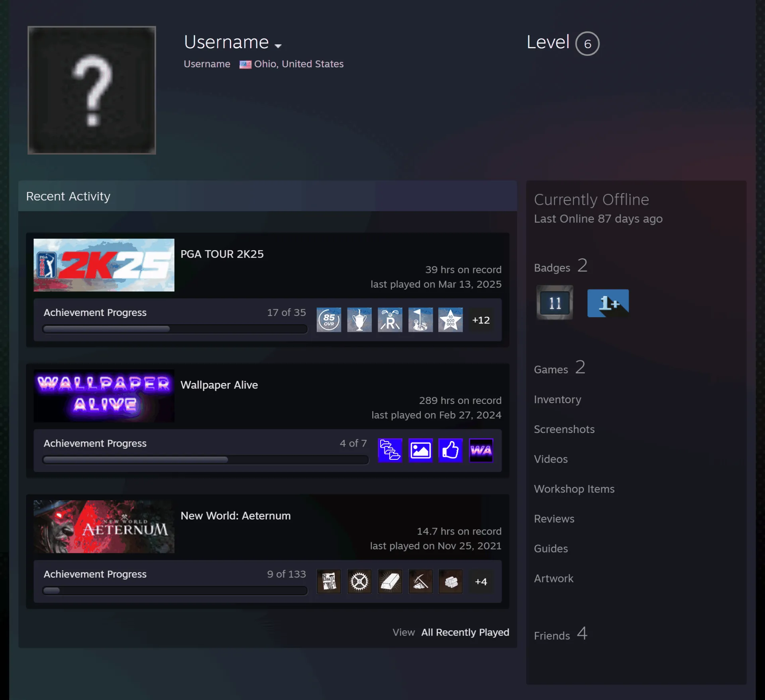Click the golf flag hole achievement icon
Screen dimensions: 765x700
[x=420, y=320]
